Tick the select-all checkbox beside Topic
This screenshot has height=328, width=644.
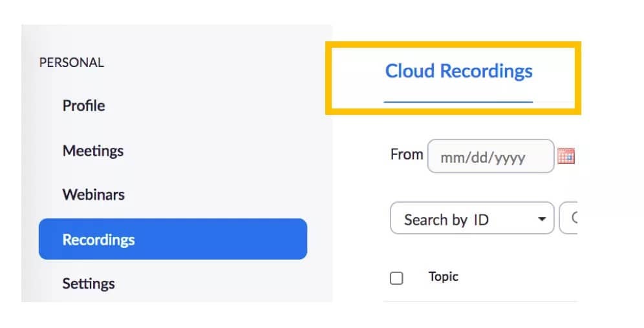pyautogui.click(x=396, y=278)
